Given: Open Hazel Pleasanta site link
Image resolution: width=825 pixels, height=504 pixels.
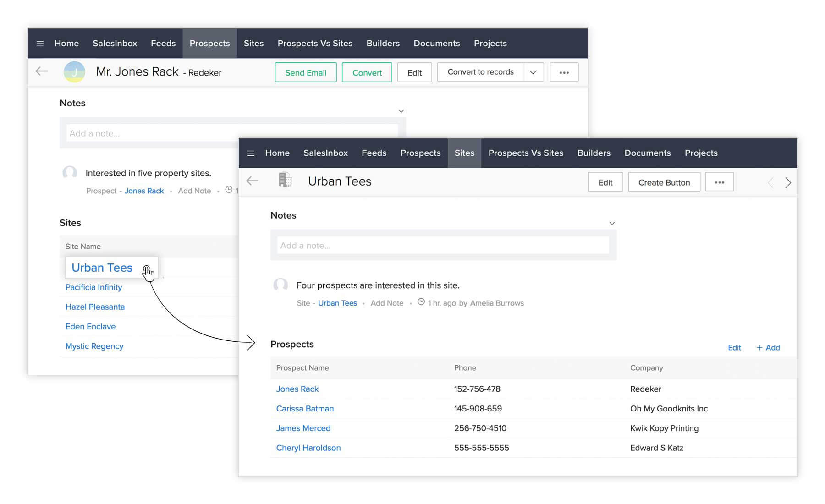Looking at the screenshot, I should [95, 307].
